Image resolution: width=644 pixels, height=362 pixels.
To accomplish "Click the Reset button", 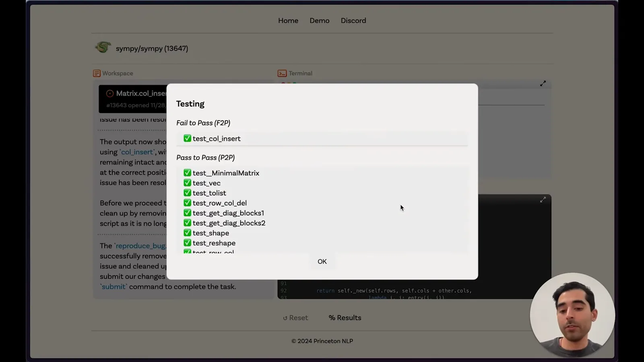I will point(295,318).
